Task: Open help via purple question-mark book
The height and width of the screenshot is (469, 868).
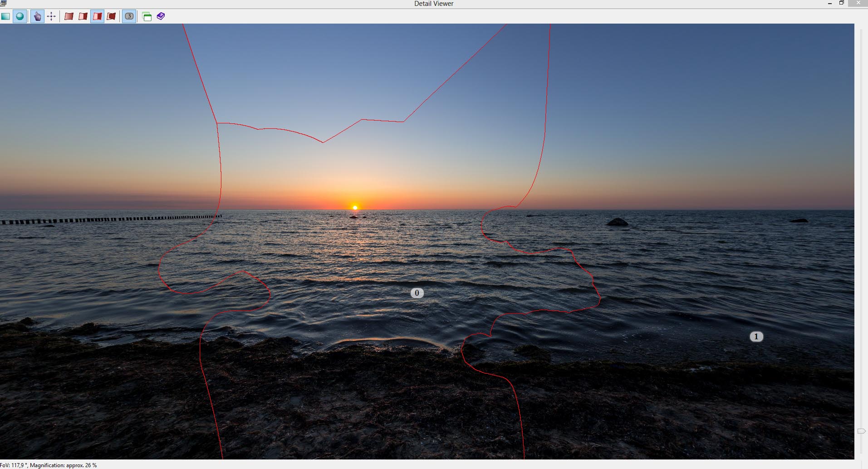Action: pyautogui.click(x=161, y=16)
